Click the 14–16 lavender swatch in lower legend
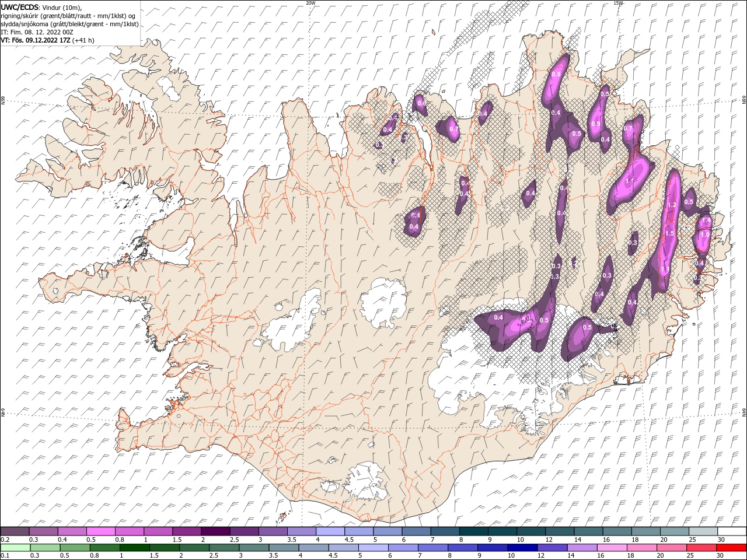 (x=581, y=548)
